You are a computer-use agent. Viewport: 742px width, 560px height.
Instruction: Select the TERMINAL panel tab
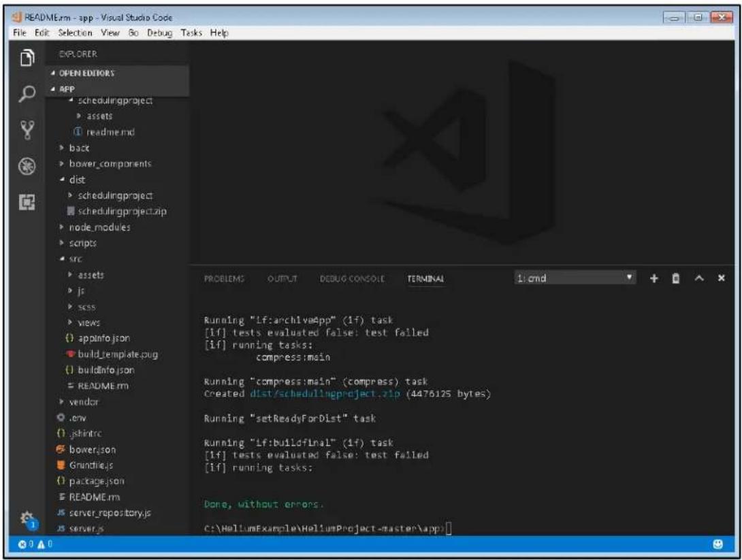tap(425, 278)
